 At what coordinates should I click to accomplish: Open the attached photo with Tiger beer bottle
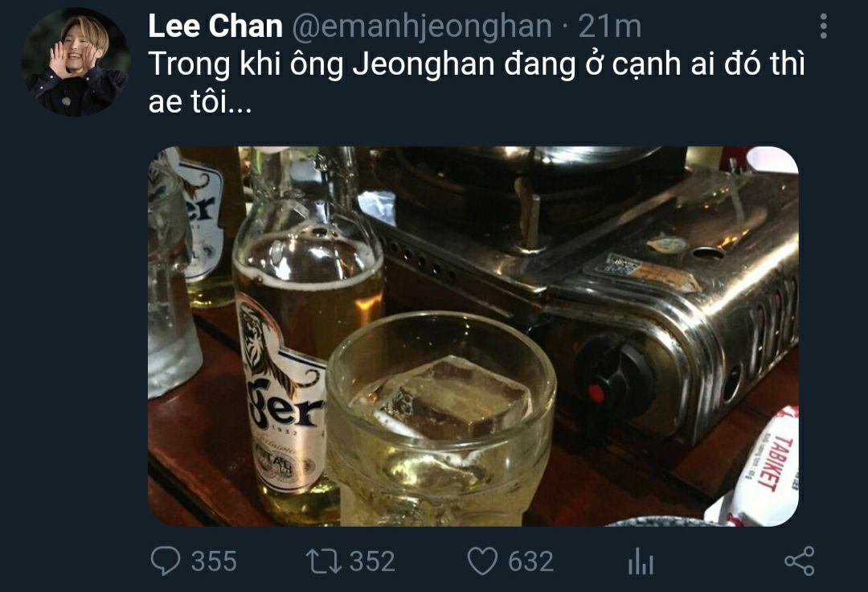473,336
